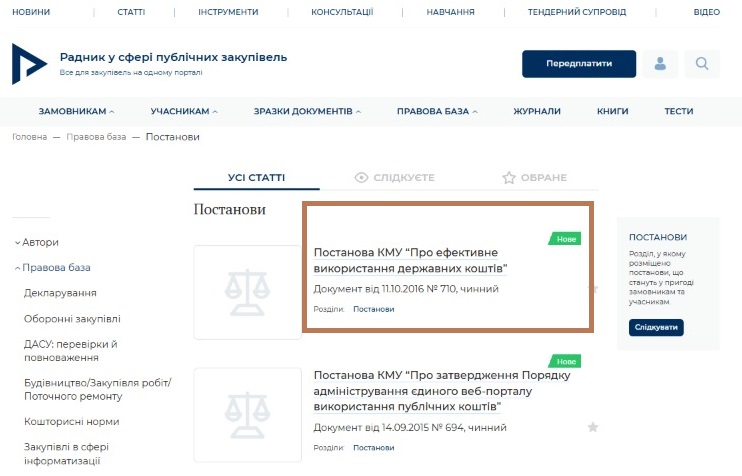Expand ЗРАЗКИ ДОКУМЕНТІВ menu
Screen dimensions: 742x476
pyautogui.click(x=307, y=111)
